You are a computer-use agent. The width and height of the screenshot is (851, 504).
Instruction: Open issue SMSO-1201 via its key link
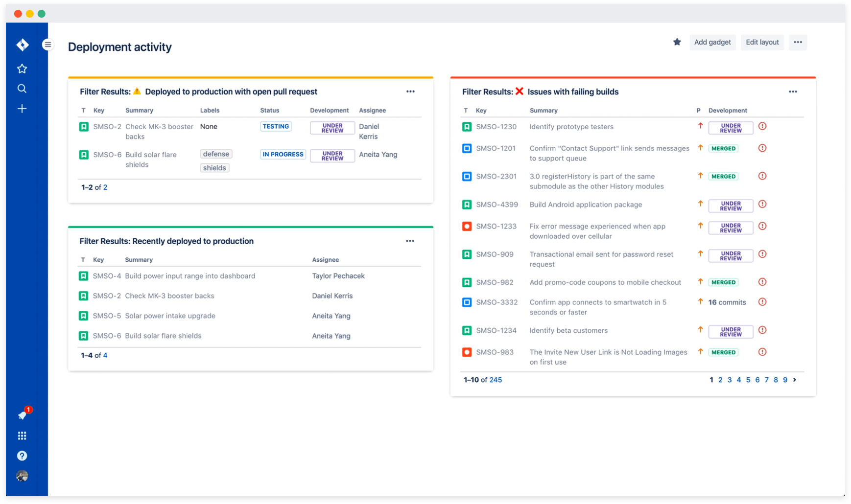(496, 148)
